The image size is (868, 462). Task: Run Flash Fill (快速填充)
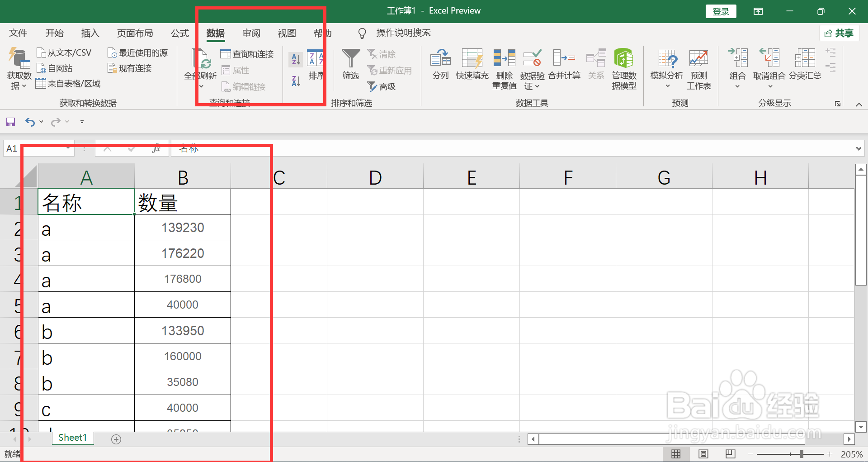coord(472,64)
